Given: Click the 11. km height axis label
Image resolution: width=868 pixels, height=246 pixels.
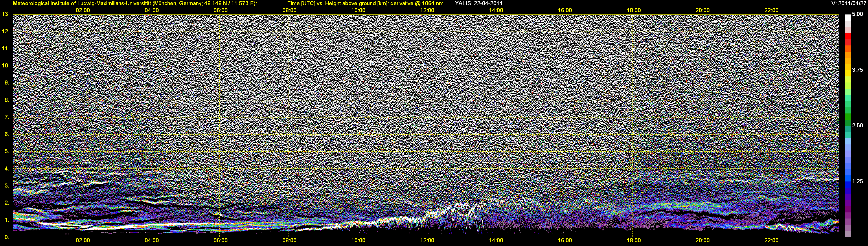Looking at the screenshot, I should click(x=6, y=49).
